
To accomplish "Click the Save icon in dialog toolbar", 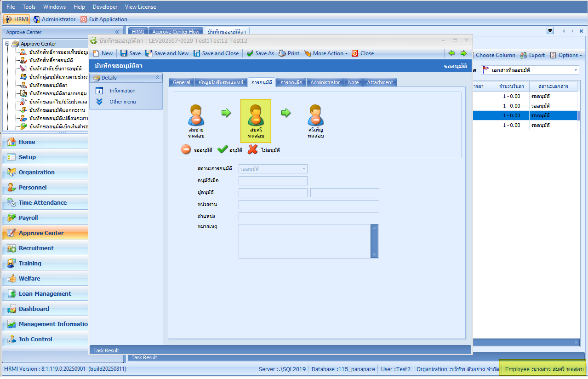I will click(124, 53).
